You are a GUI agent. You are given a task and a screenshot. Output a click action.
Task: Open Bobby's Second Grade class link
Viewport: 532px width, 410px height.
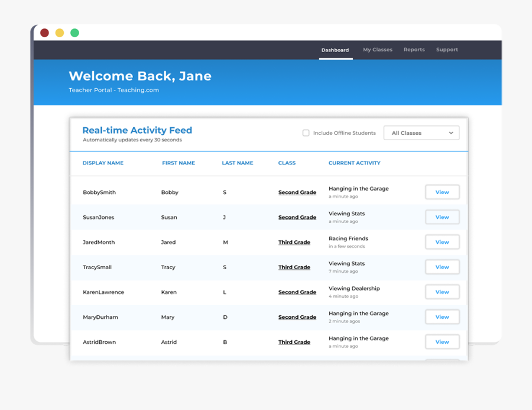click(x=297, y=192)
